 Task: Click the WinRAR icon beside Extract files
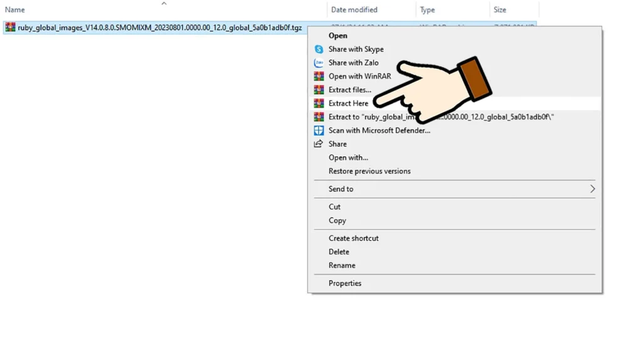pyautogui.click(x=319, y=90)
